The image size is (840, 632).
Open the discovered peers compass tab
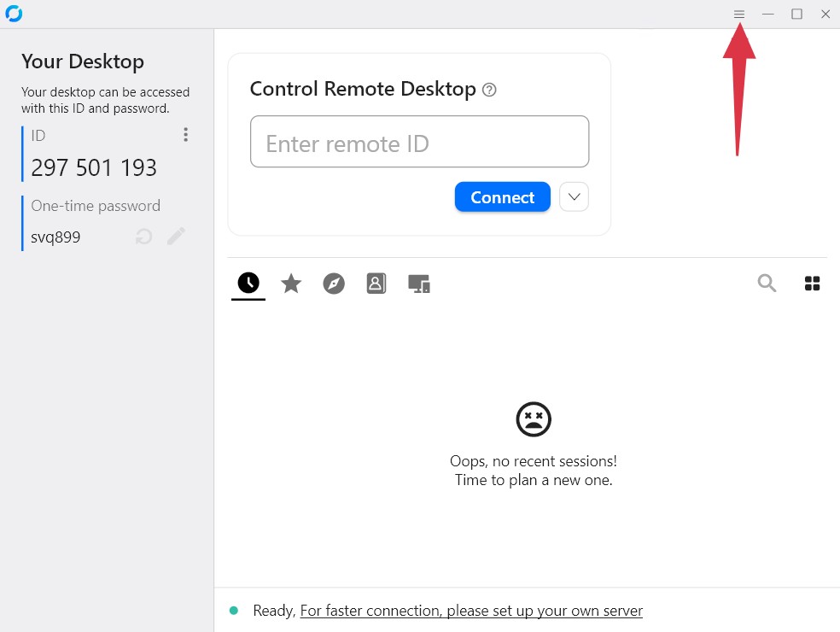pyautogui.click(x=333, y=283)
